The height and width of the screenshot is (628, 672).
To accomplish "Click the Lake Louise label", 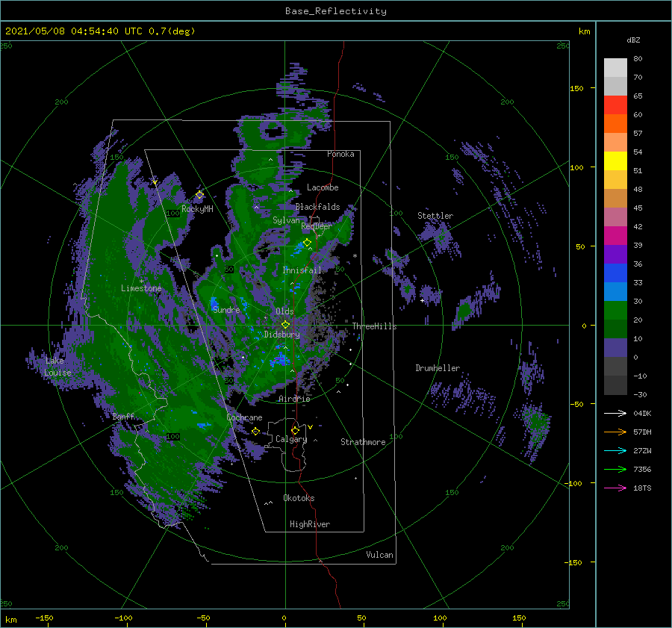I will coord(57,367).
